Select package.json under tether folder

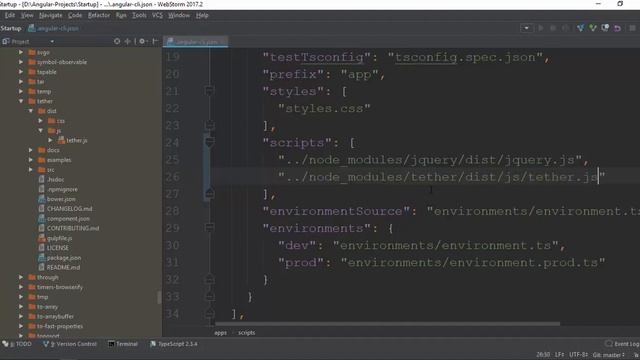(60, 258)
